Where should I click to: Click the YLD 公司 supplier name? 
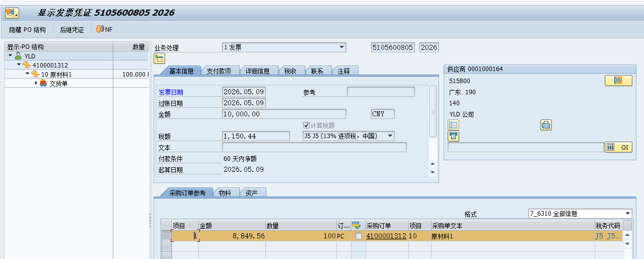462,114
